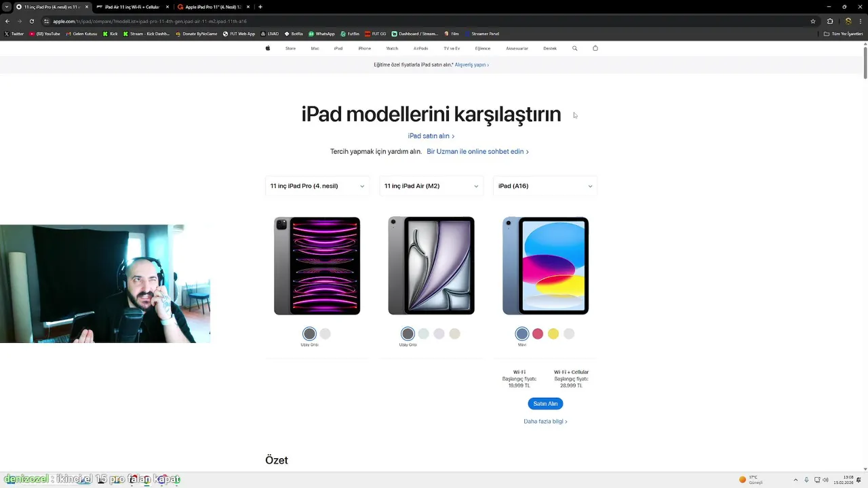
Task: Open the shopping bag icon
Action: [x=595, y=48]
